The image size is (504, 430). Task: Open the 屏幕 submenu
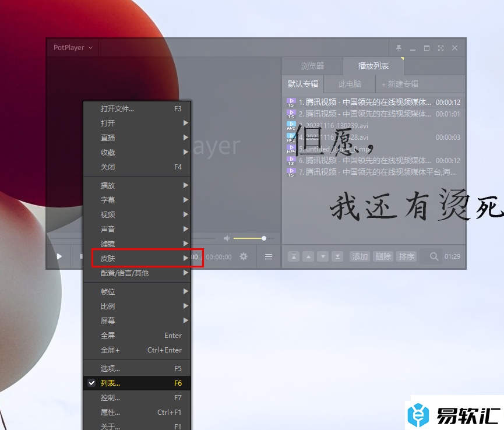click(138, 320)
